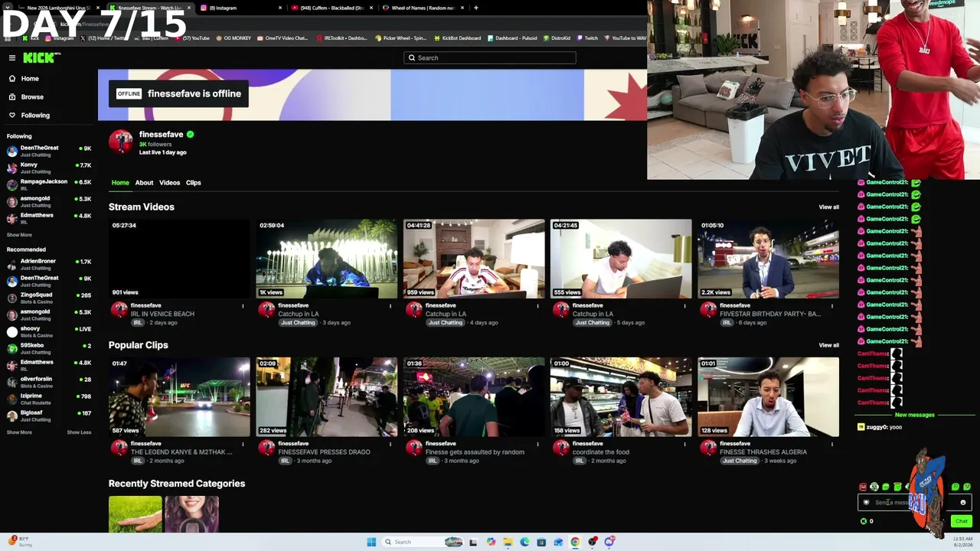980x551 pixels.
Task: Open the DistroKid bookmark
Action: 556,38
